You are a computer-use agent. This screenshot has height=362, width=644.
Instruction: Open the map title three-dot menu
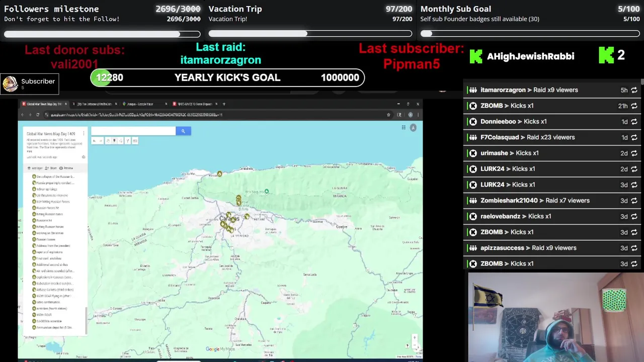point(84,133)
